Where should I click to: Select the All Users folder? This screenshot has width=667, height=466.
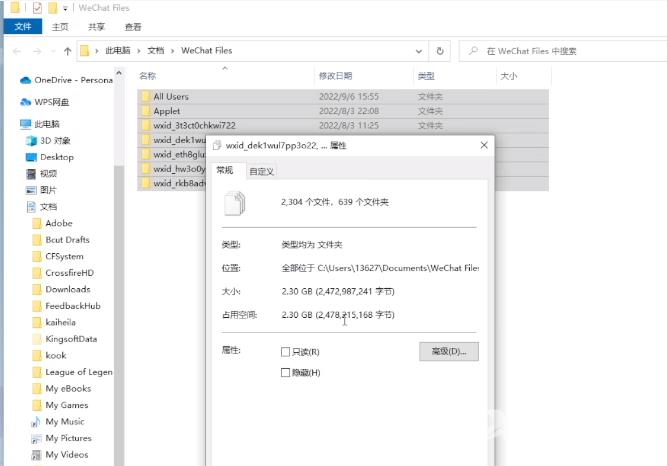click(x=170, y=96)
